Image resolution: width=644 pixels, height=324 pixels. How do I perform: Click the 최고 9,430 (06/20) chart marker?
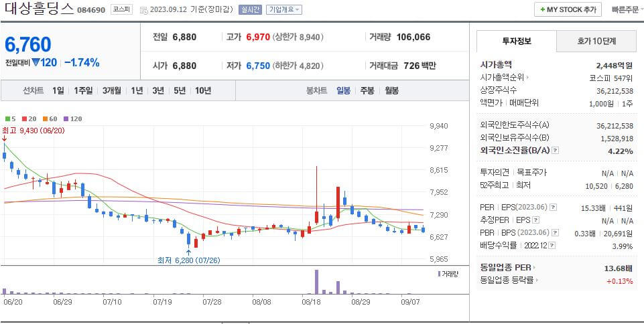[x=34, y=131]
